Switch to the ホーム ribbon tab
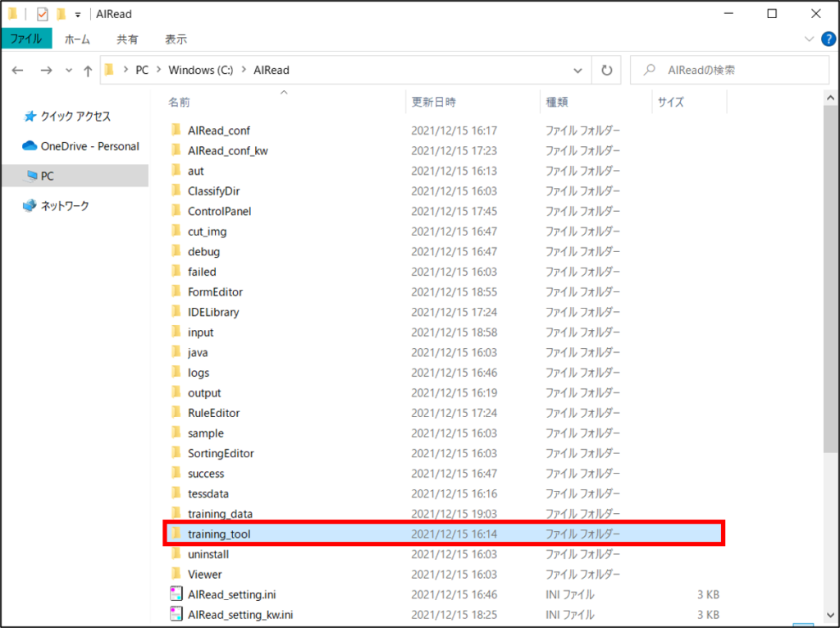Screen dimensions: 840x628 pyautogui.click(x=77, y=39)
